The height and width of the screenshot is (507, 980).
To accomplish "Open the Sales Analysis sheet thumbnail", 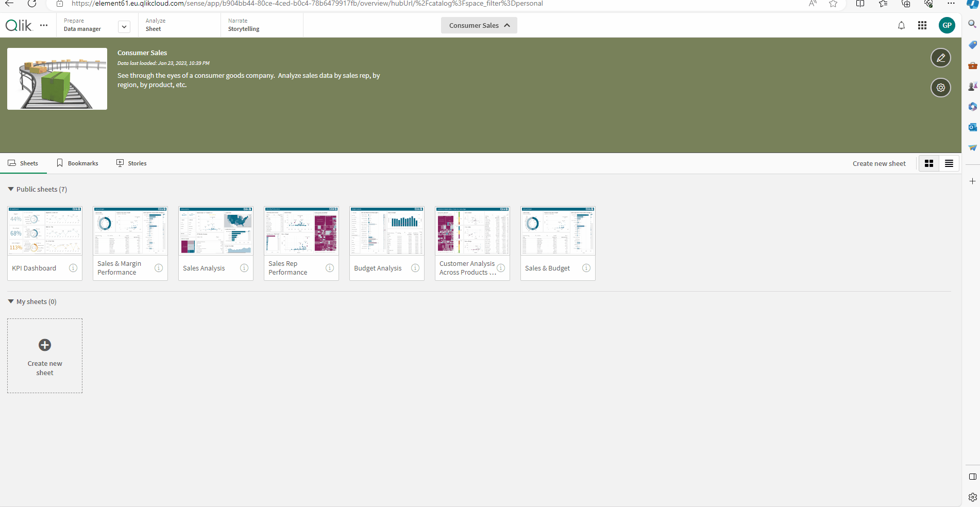I will pos(215,231).
